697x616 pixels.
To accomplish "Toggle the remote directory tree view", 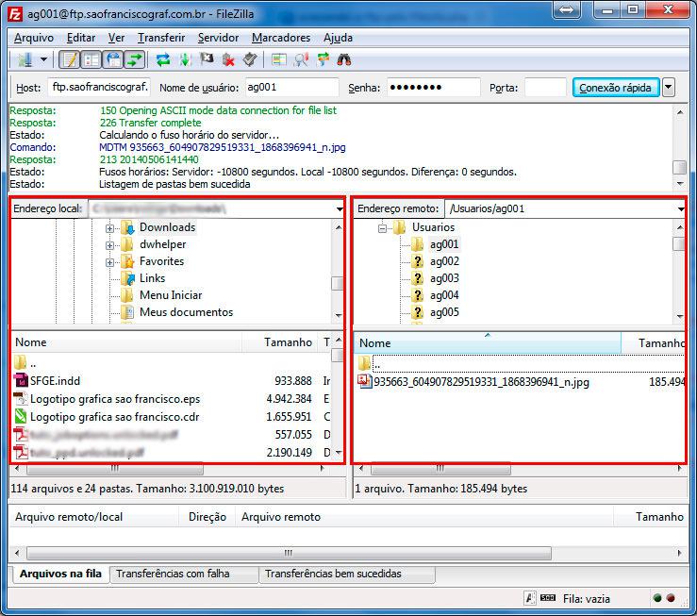I will point(113,59).
